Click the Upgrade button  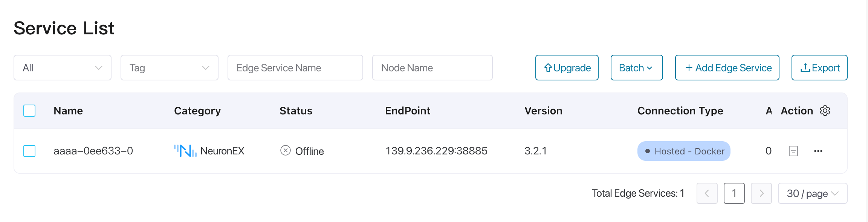(567, 68)
